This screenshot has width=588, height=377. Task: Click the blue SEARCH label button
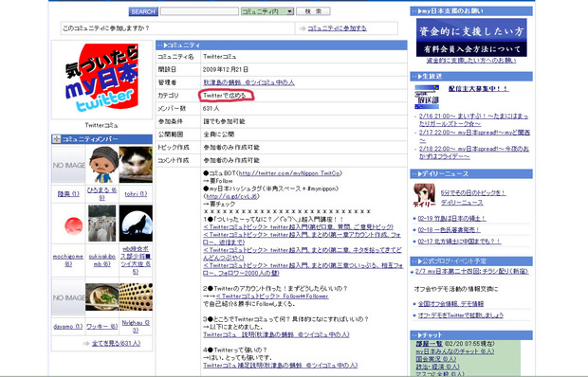pos(143,11)
